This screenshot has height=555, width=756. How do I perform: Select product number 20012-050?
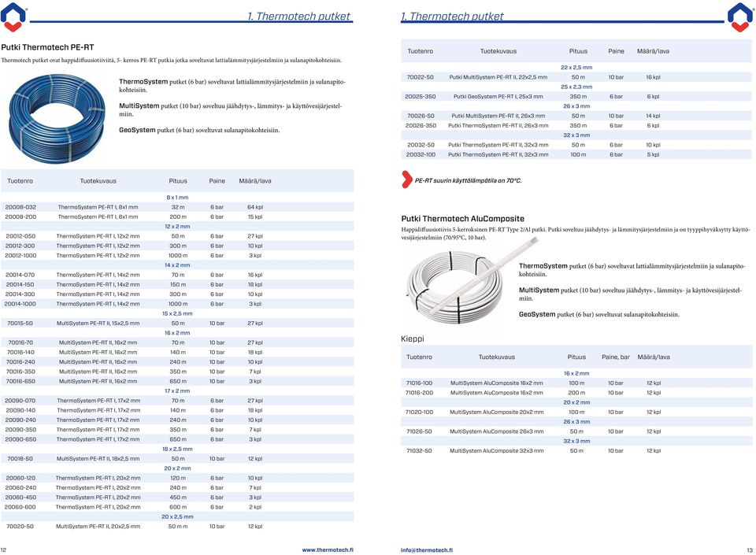(20, 236)
